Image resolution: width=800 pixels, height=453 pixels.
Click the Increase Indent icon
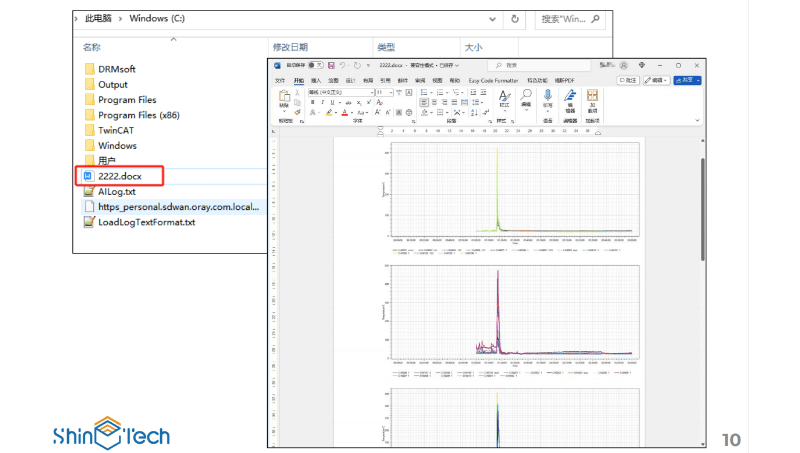point(483,92)
